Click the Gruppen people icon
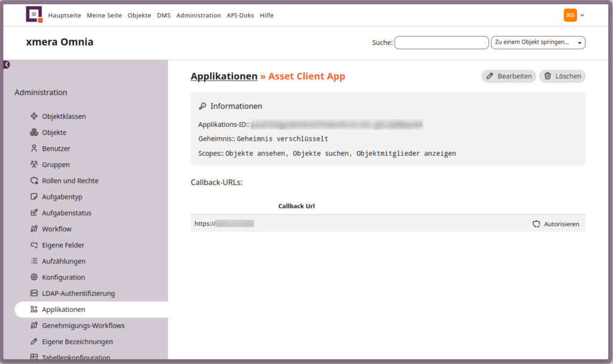Image resolution: width=613 pixels, height=364 pixels. click(x=34, y=164)
